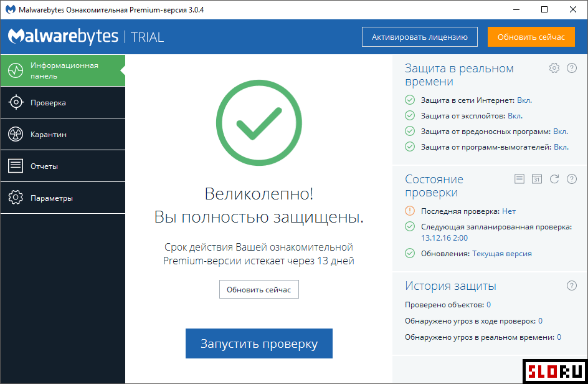The height and width of the screenshot is (384, 588).
Task: Click real-time threats detected count '0'
Action: [x=559, y=337]
